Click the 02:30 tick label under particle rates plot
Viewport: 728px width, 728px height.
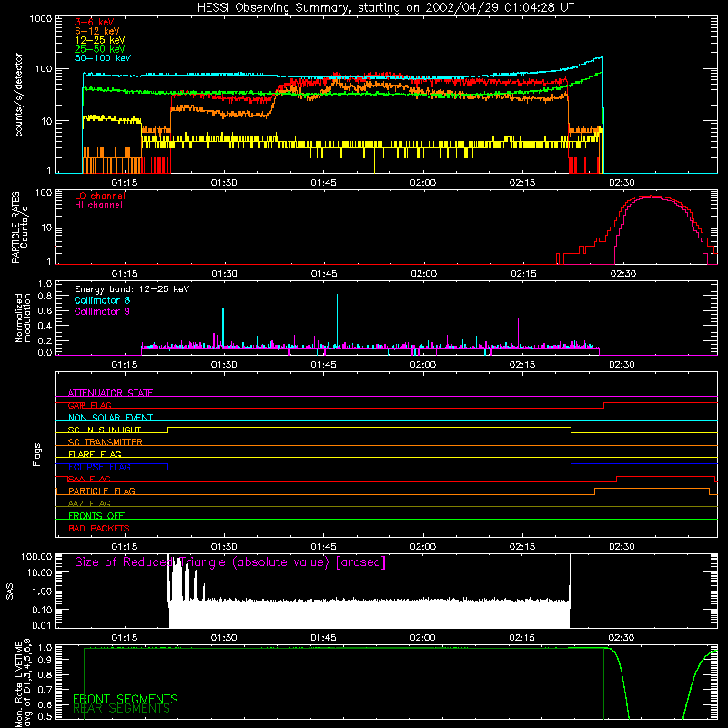click(x=623, y=274)
